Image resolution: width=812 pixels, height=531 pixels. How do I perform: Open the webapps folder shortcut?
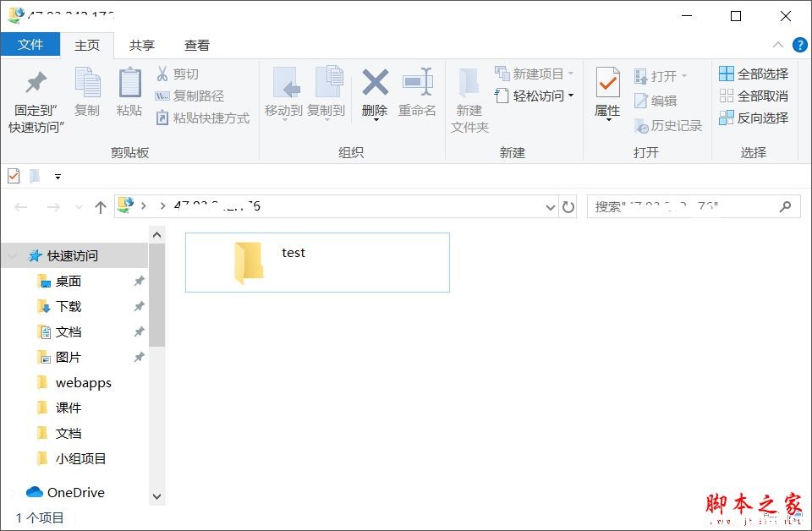(x=74, y=382)
